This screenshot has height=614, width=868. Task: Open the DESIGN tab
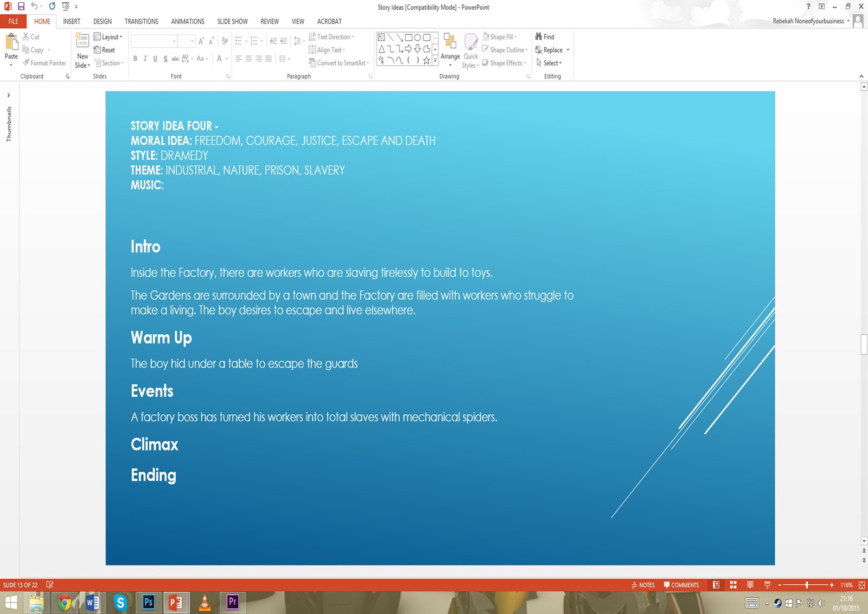coord(103,21)
